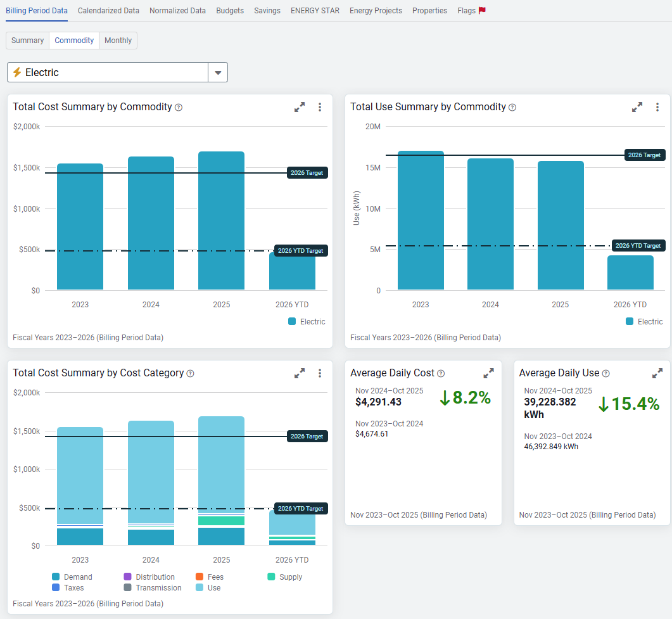Select the Summary view button
672x619 pixels.
coord(28,41)
